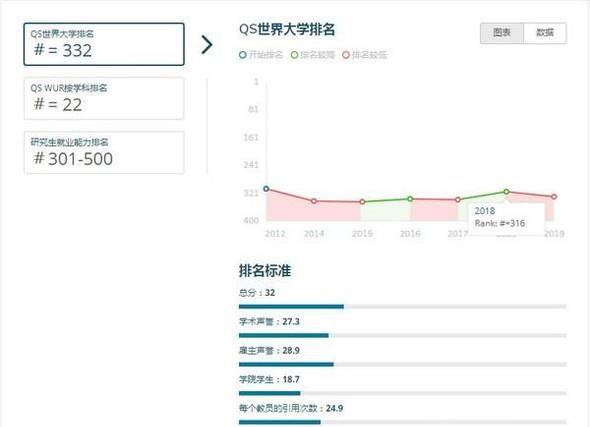This screenshot has height=427, width=590.
Task: Click the 总分 32 progress bar
Action: click(x=403, y=307)
